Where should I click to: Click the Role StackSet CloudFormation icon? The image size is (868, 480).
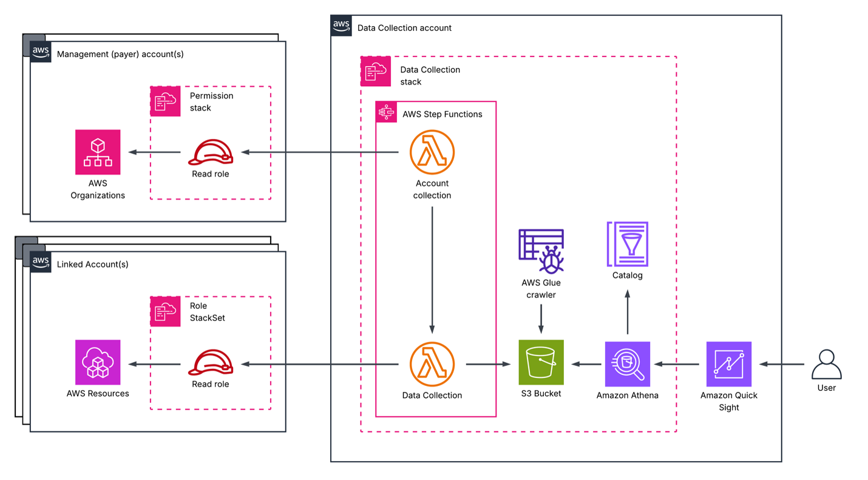click(x=166, y=311)
